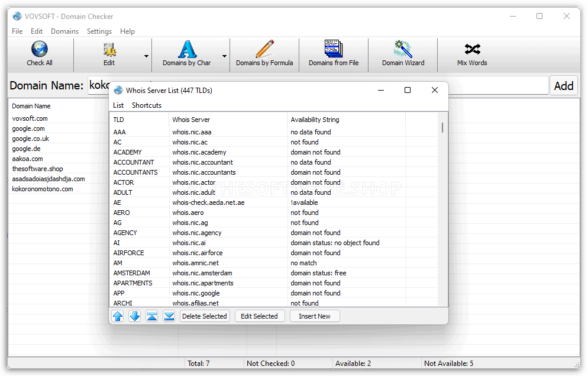Start the Domain Wizard
This screenshot has width=588, height=376.
[x=403, y=54]
